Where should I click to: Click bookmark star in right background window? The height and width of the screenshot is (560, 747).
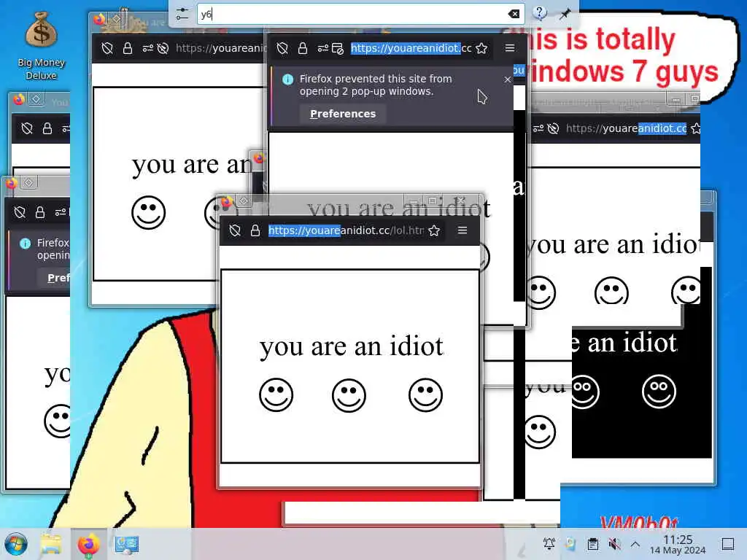(695, 128)
